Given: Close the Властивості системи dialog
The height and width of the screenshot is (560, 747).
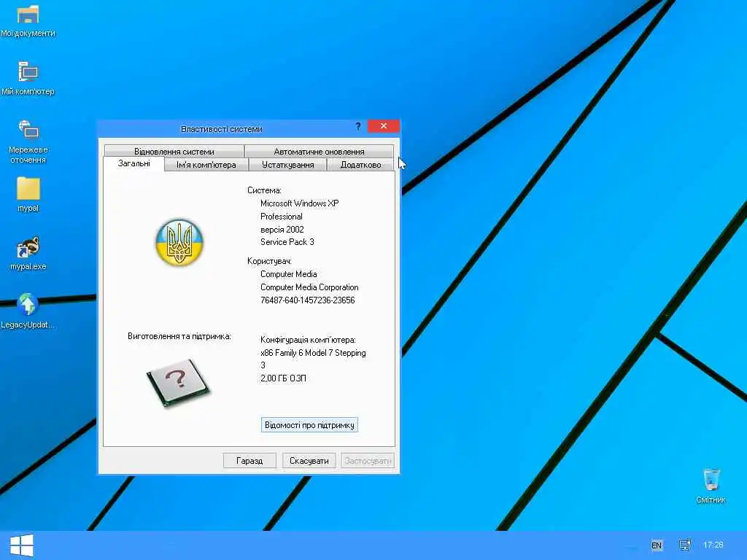Looking at the screenshot, I should (x=384, y=126).
